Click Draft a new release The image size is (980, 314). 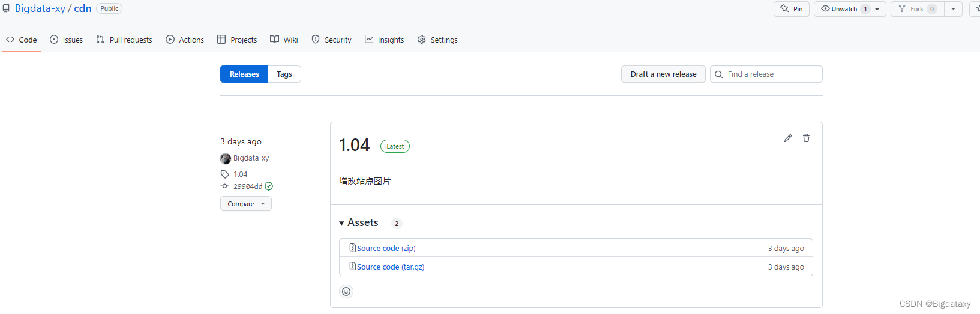[x=663, y=74]
